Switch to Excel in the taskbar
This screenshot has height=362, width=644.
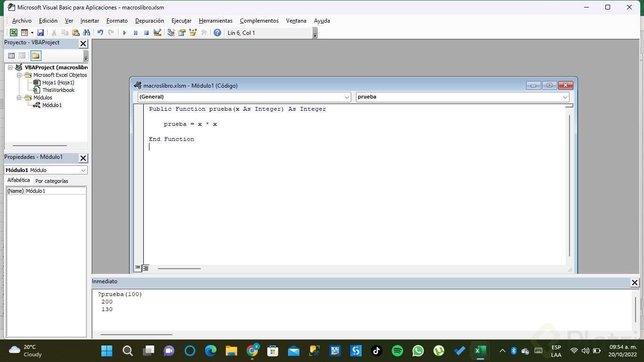pos(480,351)
